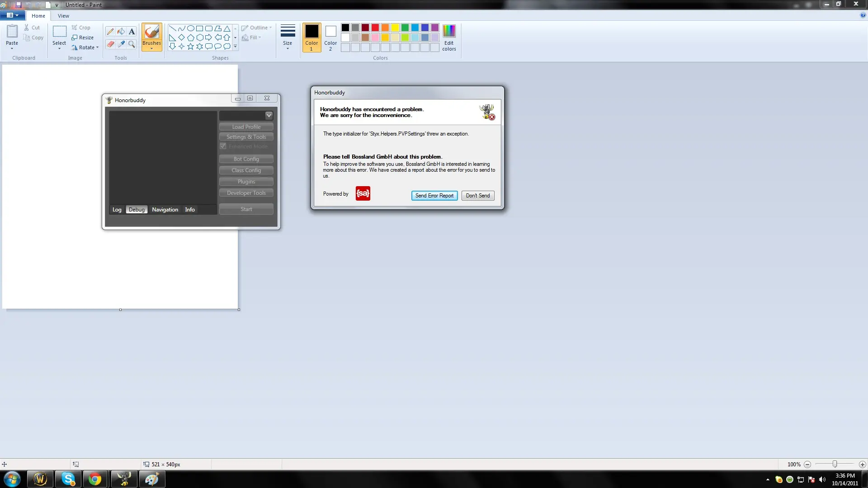Toggle the Enhanced Mode checkbox in Honorbuddy

tap(223, 146)
